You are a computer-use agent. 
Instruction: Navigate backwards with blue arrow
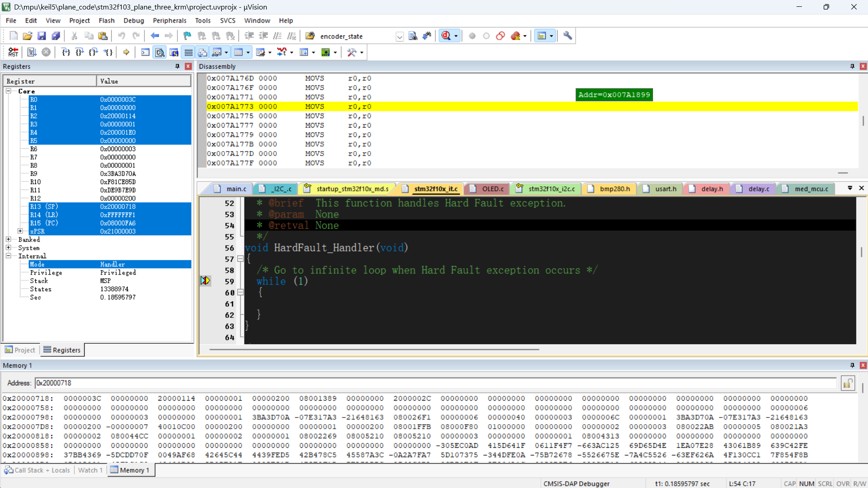155,36
